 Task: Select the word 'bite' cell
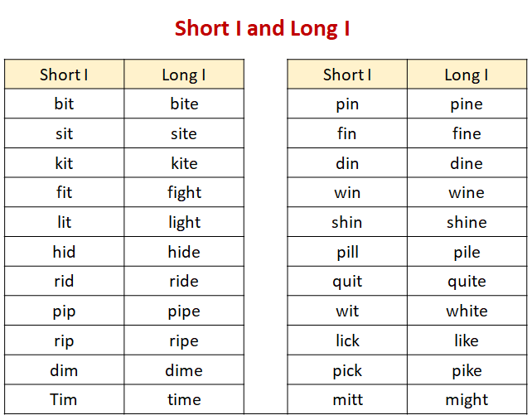coord(184,104)
